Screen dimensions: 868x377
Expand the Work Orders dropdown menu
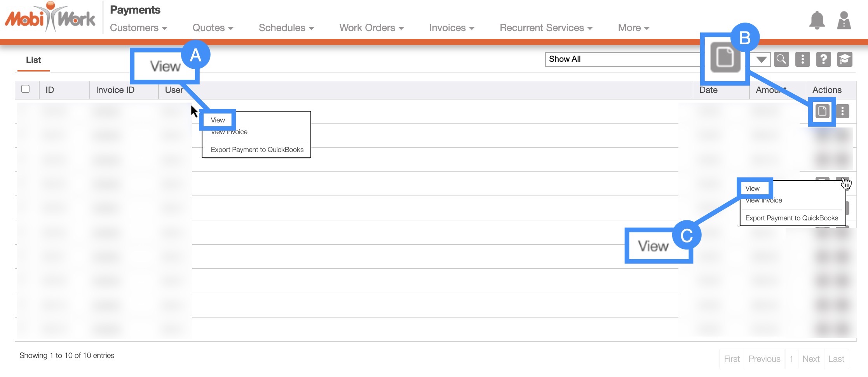point(371,28)
